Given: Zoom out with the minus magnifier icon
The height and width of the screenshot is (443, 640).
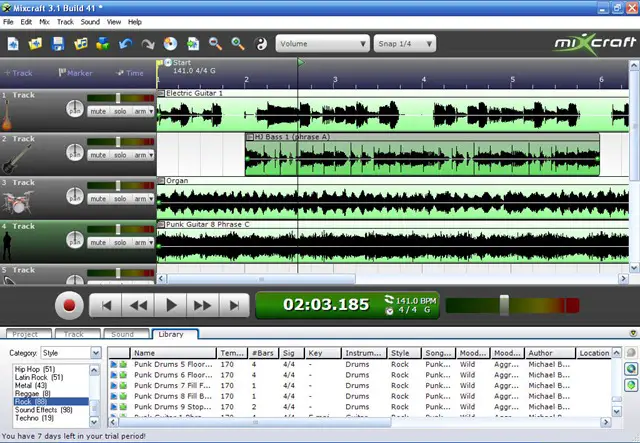Looking at the screenshot, I should [215, 43].
